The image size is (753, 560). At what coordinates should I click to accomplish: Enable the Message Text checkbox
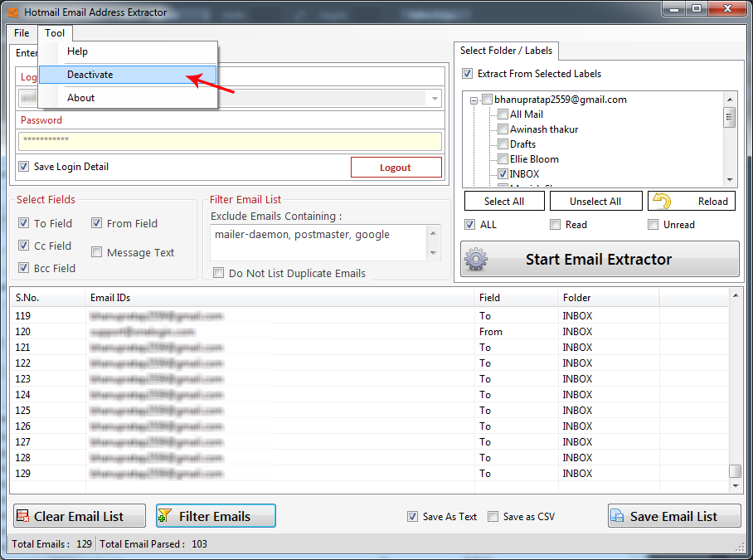pyautogui.click(x=96, y=252)
